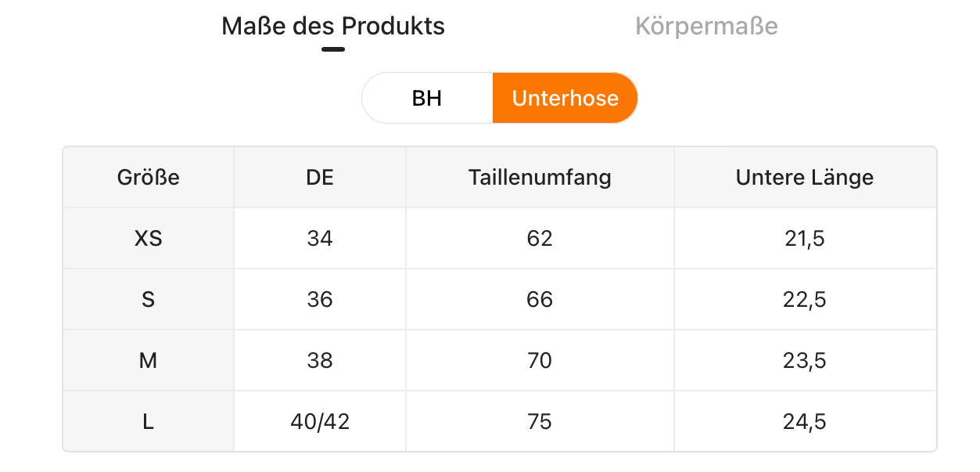Click the length value 22,5 cell
The width and height of the screenshot is (980, 472).
[804, 299]
